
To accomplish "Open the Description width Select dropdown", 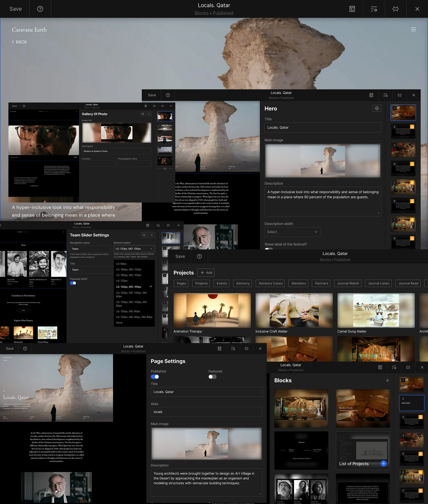I will [292, 232].
